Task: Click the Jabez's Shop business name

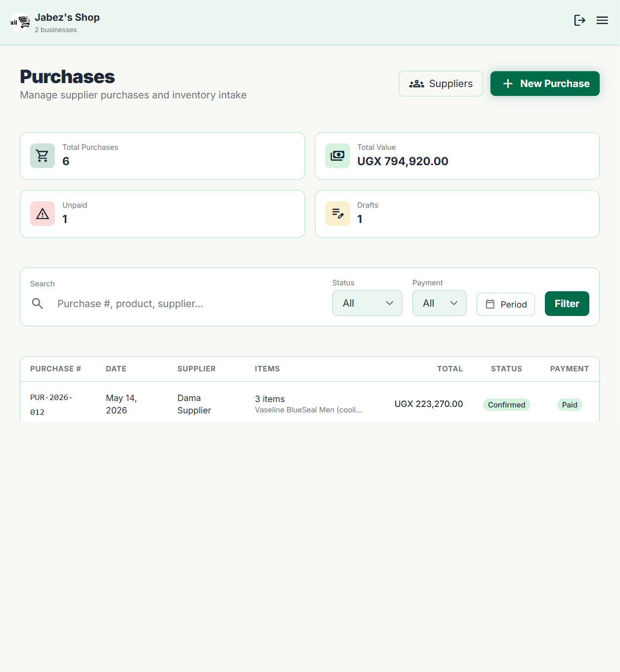Action: click(x=67, y=17)
